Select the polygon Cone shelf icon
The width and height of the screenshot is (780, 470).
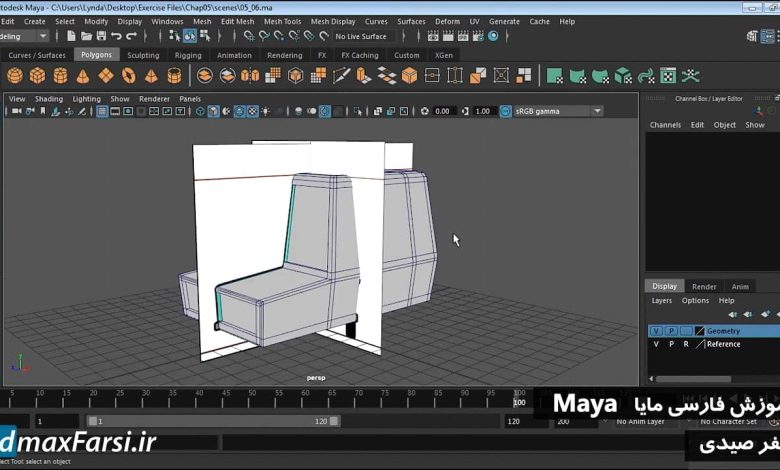[84, 76]
